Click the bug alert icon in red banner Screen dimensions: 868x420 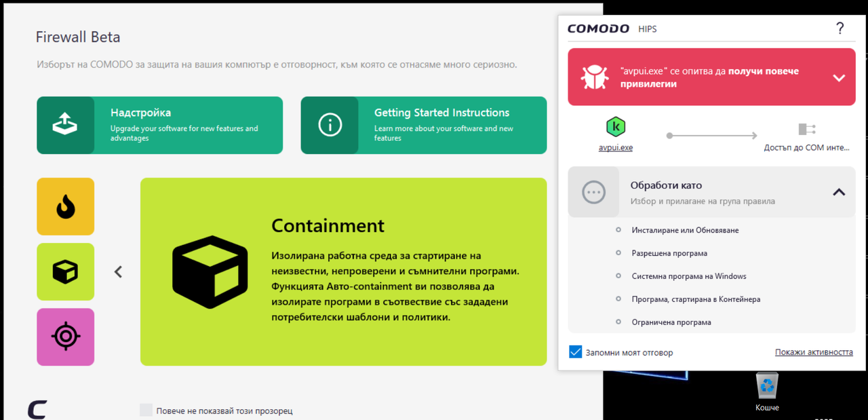point(594,77)
